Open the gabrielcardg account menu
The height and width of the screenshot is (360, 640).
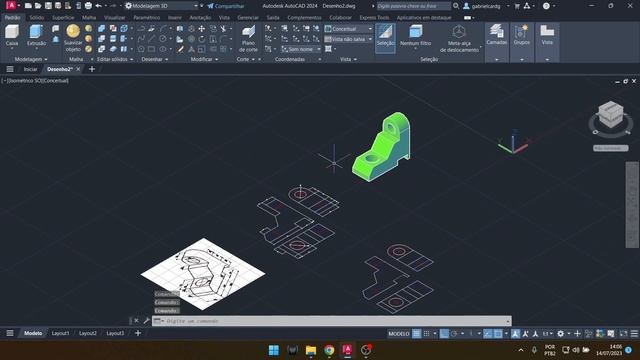pos(486,6)
